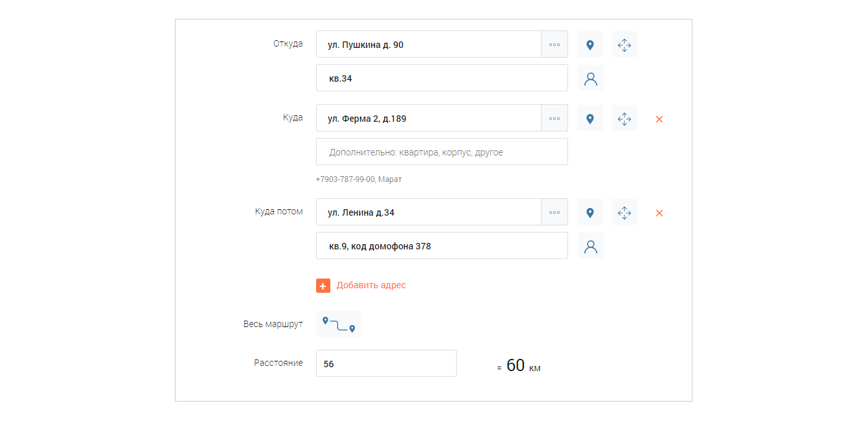Remove the Куда address row
The image size is (868, 421).
point(659,119)
